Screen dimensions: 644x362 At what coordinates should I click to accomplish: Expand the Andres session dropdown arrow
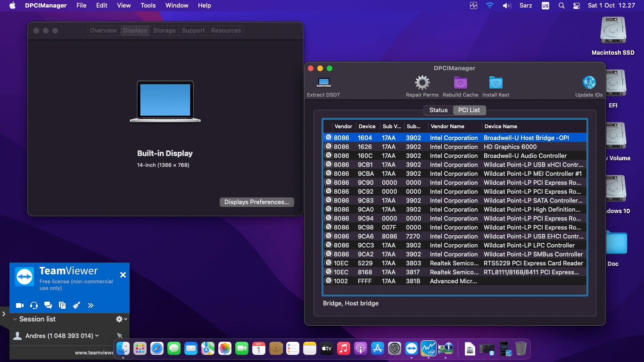(97, 336)
